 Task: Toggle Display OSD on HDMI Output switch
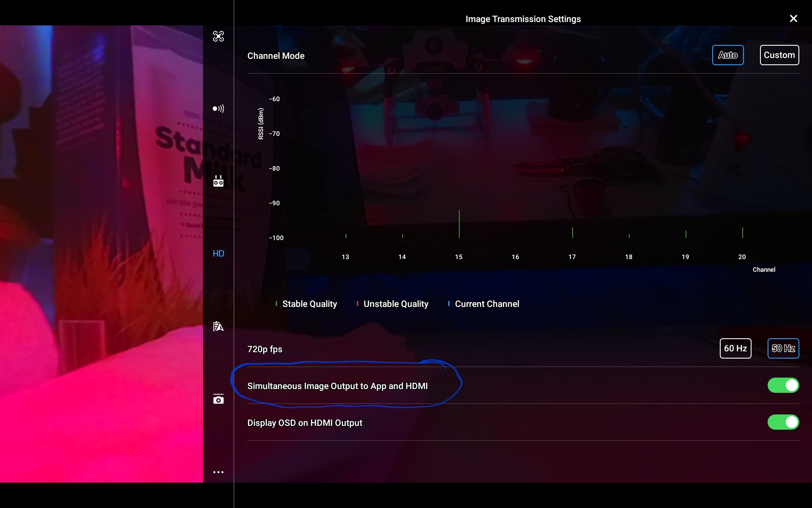[783, 422]
